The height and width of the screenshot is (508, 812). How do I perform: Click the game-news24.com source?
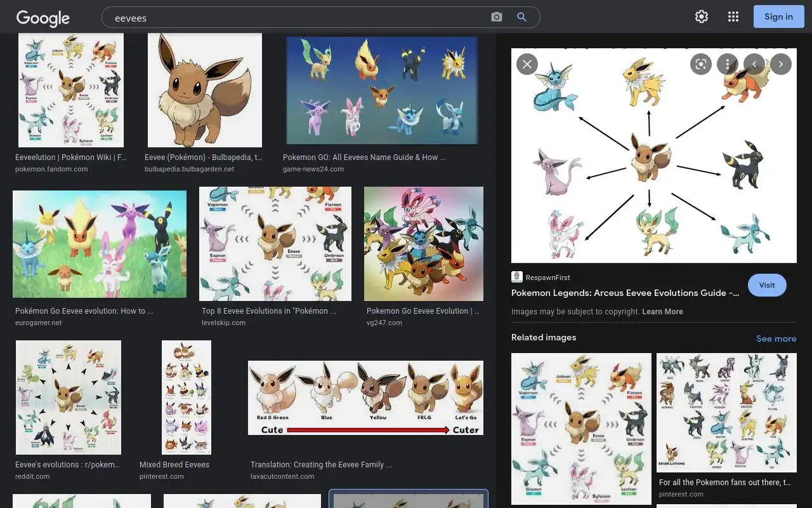[313, 169]
